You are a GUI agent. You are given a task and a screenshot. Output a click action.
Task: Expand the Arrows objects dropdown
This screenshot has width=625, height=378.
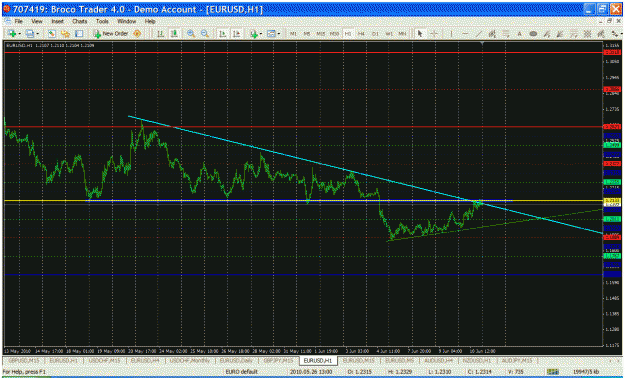pyautogui.click(x=622, y=34)
